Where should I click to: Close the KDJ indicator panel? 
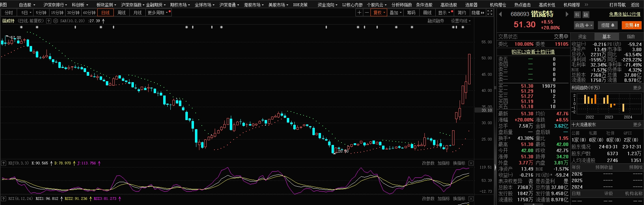tap(471, 163)
